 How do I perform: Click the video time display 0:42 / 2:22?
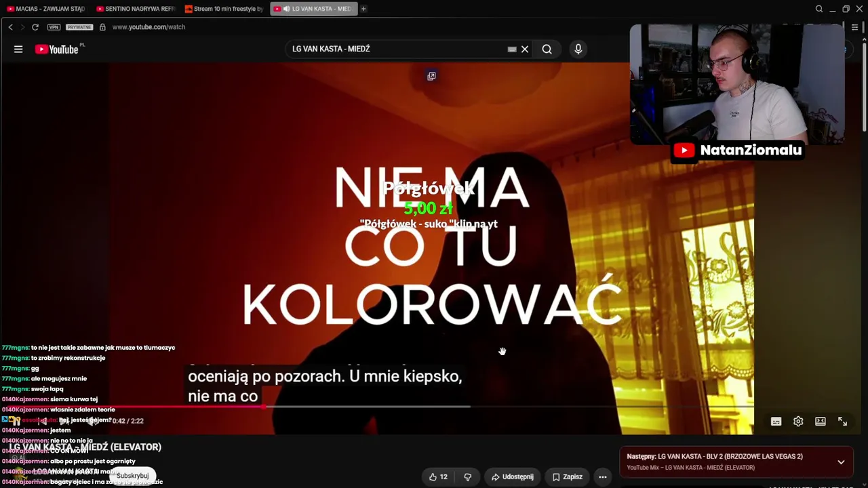pos(127,421)
